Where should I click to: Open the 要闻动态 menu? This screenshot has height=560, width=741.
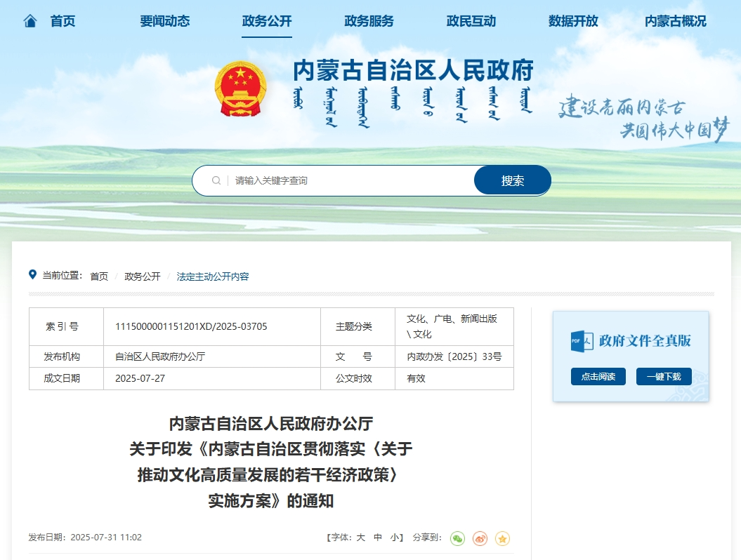click(x=165, y=21)
